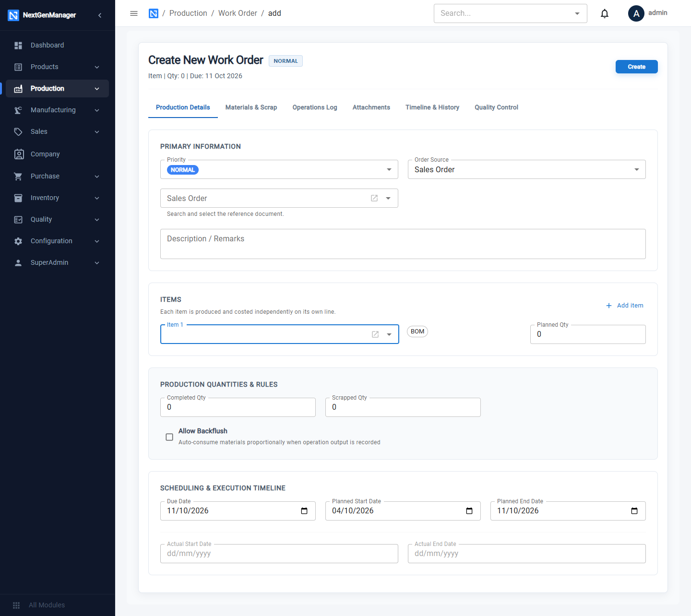Click the Configuration gear icon

[18, 241]
